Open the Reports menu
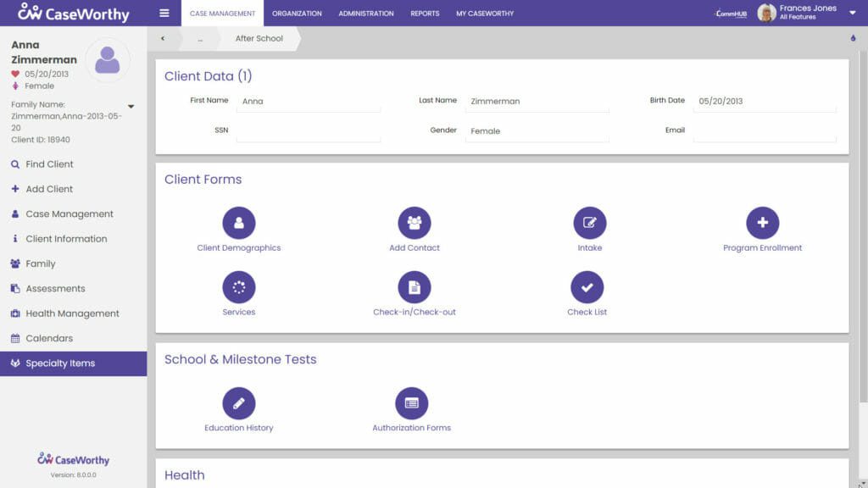This screenshot has height=488, width=868. (x=425, y=14)
